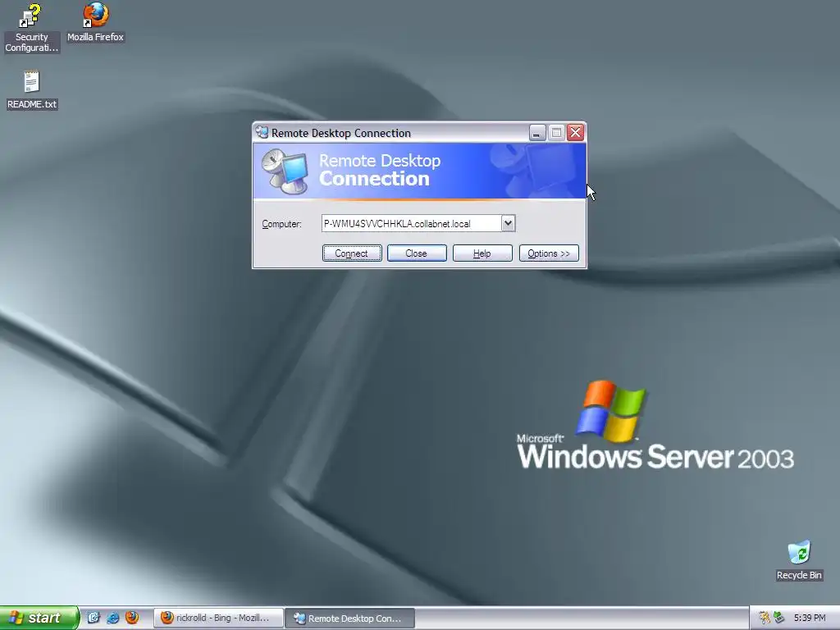Click the 5:39 PM taskbar clock
This screenshot has height=630, width=840.
tap(810, 618)
